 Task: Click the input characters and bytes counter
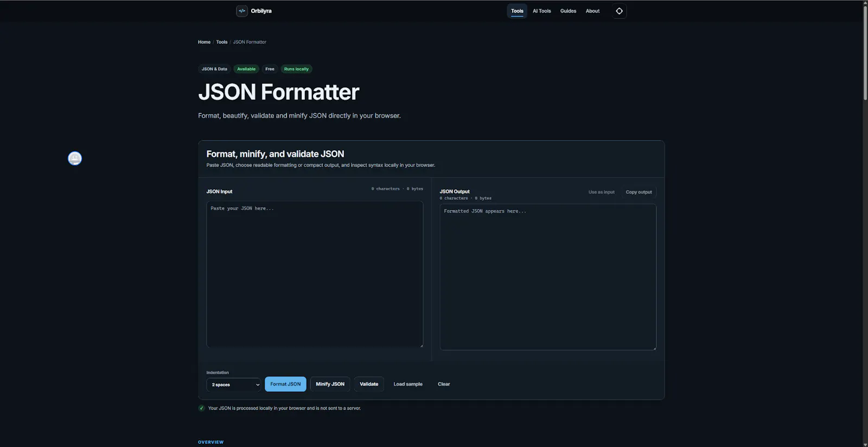[x=397, y=189]
